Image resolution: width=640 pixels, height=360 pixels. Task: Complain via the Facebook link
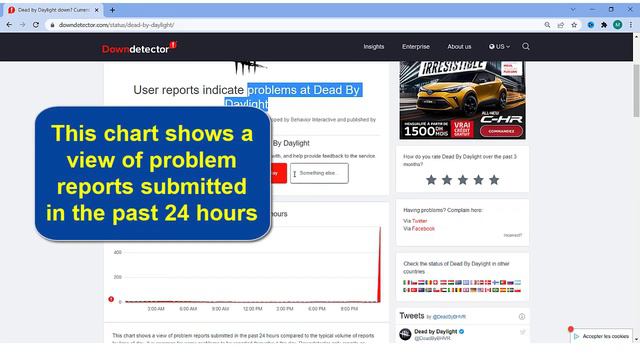[423, 229]
